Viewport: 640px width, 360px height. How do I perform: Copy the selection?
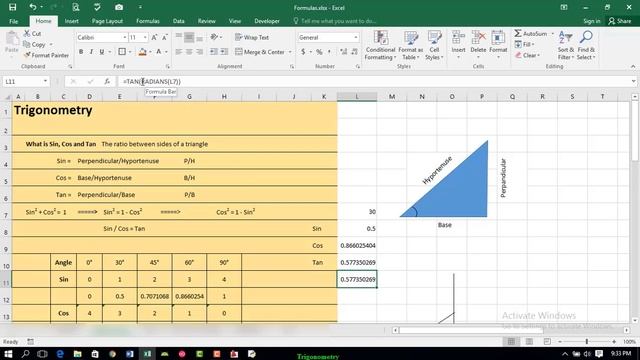click(35, 44)
